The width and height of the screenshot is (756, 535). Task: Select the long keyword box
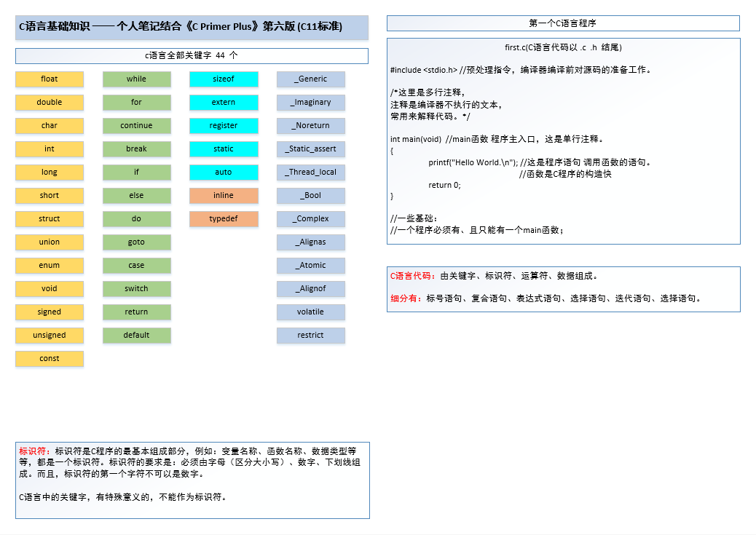click(50, 172)
